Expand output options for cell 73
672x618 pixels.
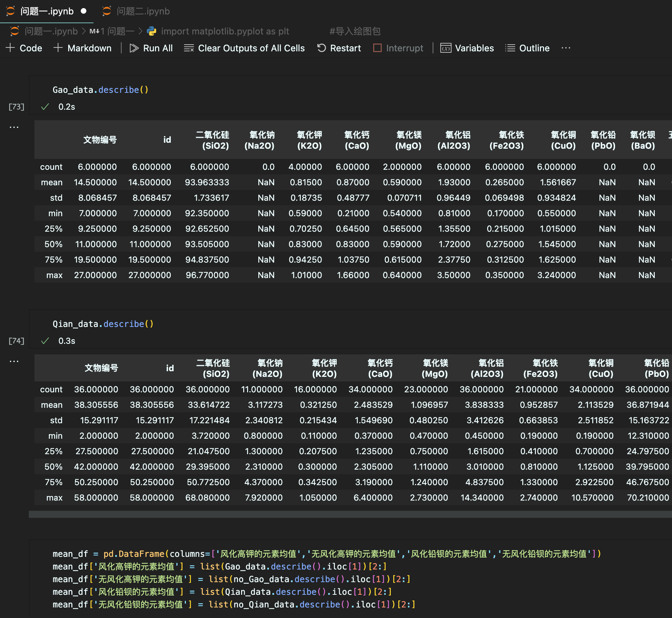[x=14, y=127]
